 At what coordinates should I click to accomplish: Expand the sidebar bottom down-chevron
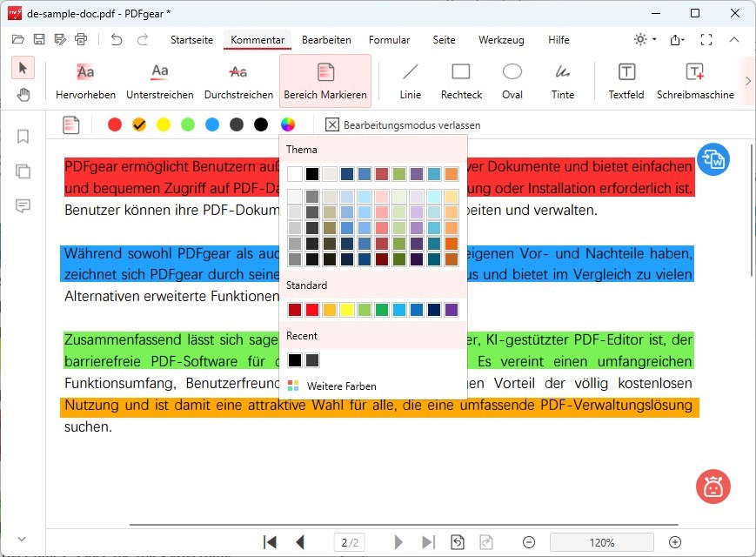pyautogui.click(x=22, y=539)
